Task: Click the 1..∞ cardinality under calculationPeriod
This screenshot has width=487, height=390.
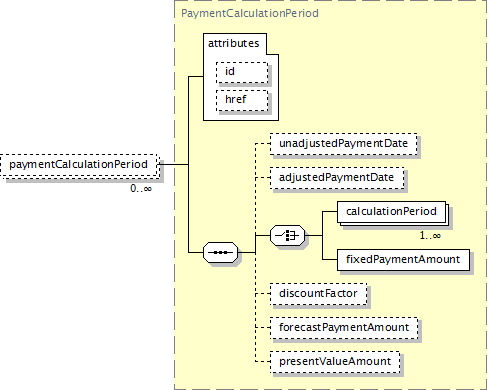Action: [430, 236]
